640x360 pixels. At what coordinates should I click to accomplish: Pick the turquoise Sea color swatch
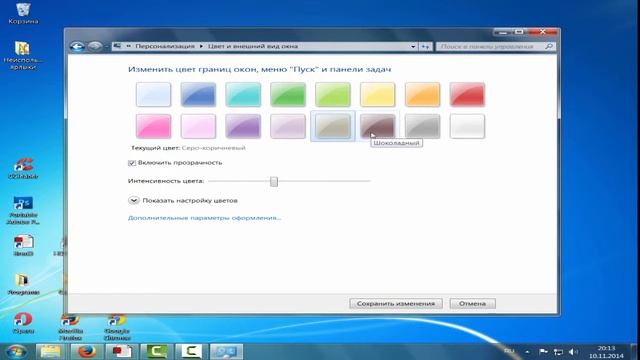click(x=243, y=94)
